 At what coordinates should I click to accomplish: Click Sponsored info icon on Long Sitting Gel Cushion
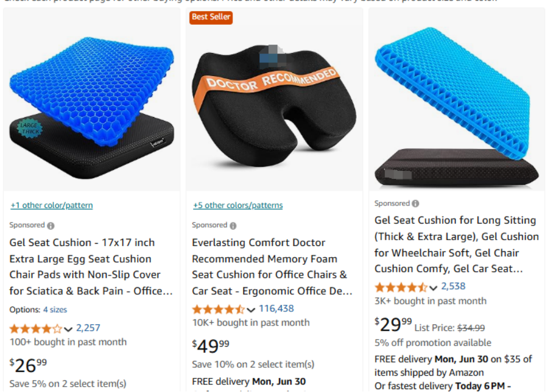pyautogui.click(x=416, y=204)
